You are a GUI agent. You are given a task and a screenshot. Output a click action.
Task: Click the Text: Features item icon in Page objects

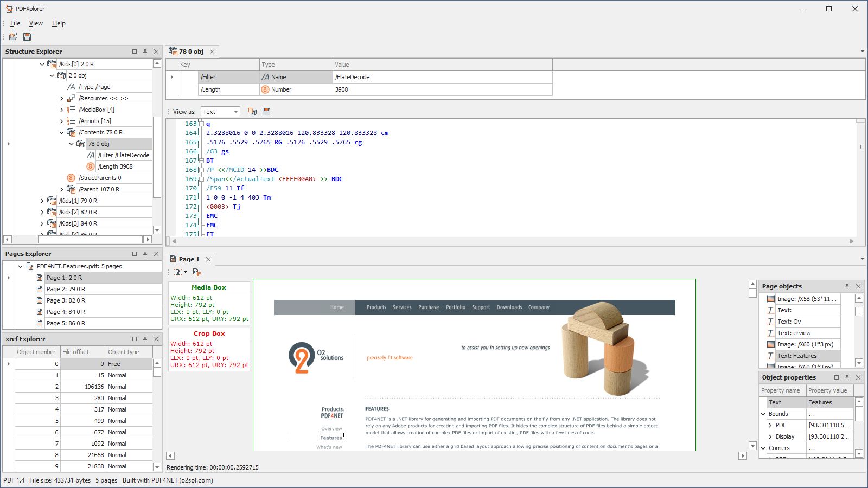(x=770, y=356)
